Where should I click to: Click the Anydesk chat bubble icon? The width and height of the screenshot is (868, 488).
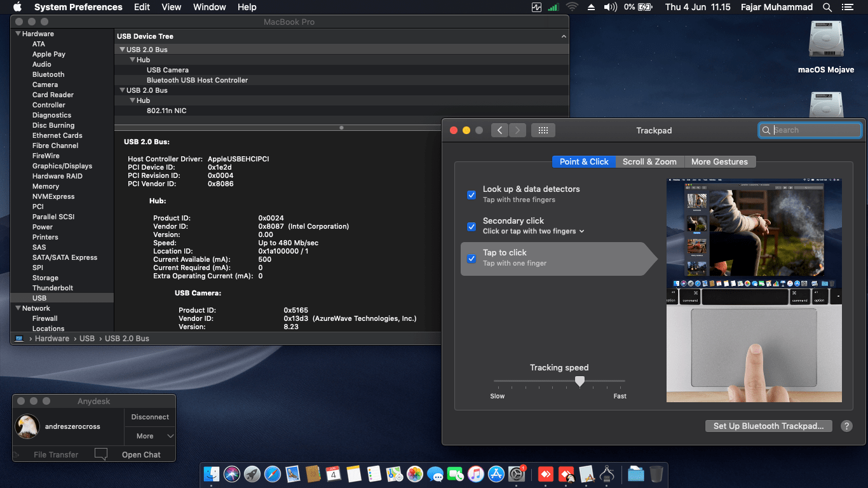pyautogui.click(x=100, y=454)
